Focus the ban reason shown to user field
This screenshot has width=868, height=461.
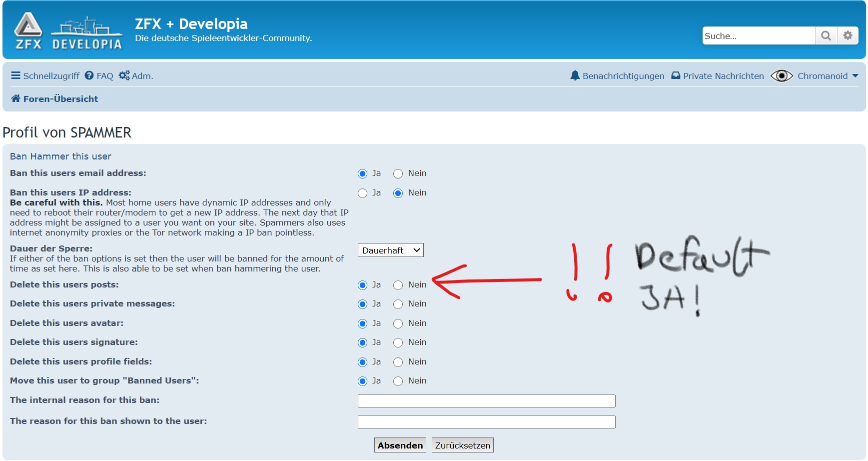pyautogui.click(x=486, y=422)
